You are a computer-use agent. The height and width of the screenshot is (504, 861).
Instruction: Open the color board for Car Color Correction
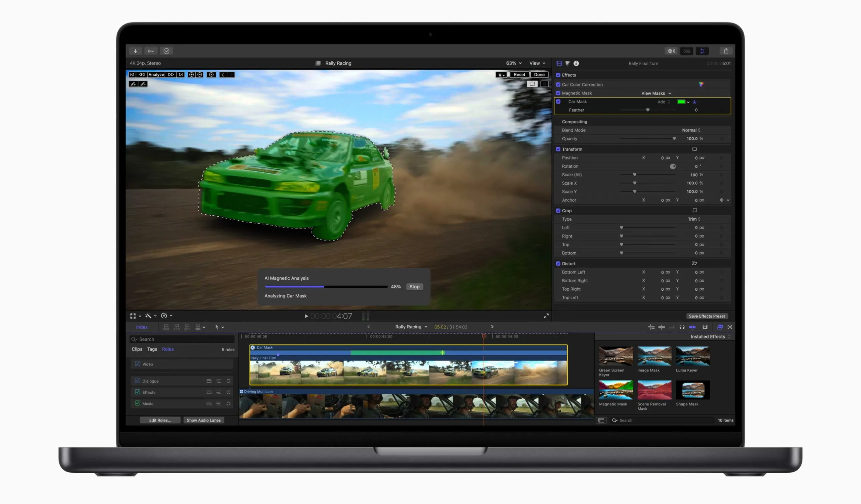point(702,84)
